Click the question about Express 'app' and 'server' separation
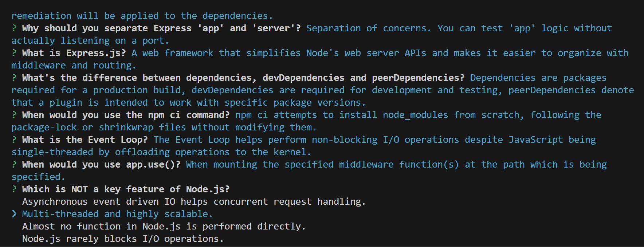The height and width of the screenshot is (247, 644). 161,28
